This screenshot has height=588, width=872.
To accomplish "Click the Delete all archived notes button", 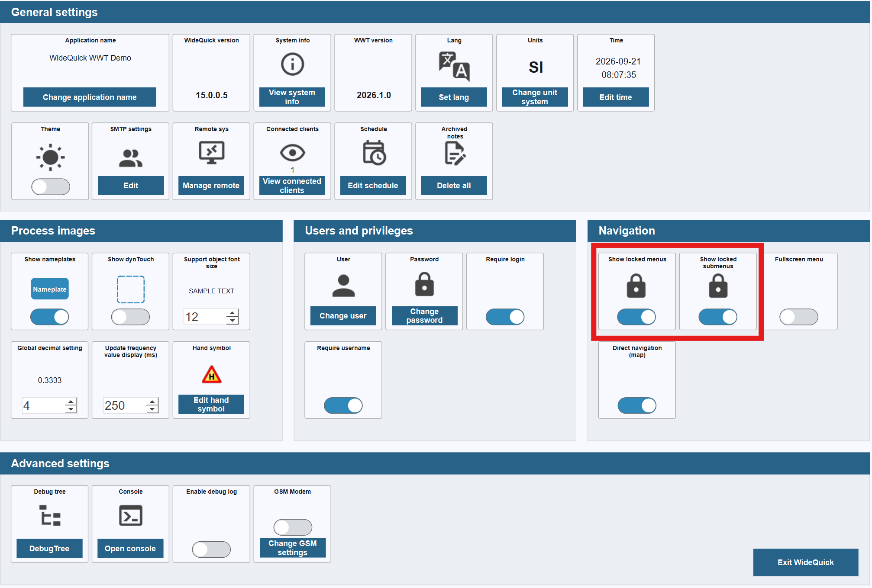I will 454,186.
